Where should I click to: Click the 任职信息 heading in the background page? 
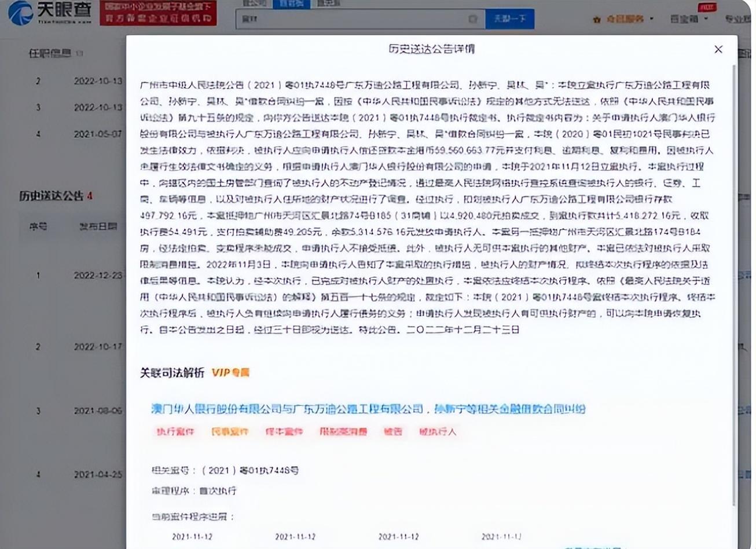[50, 53]
